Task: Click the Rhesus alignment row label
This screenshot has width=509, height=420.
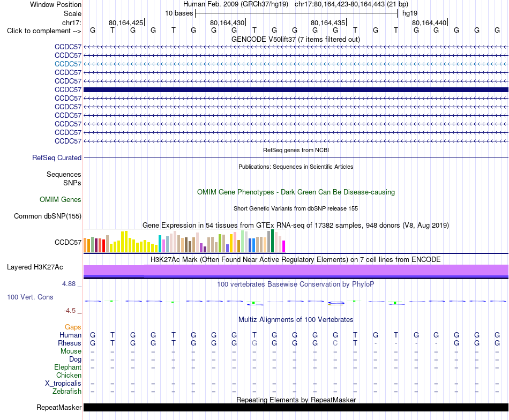Action: click(70, 343)
